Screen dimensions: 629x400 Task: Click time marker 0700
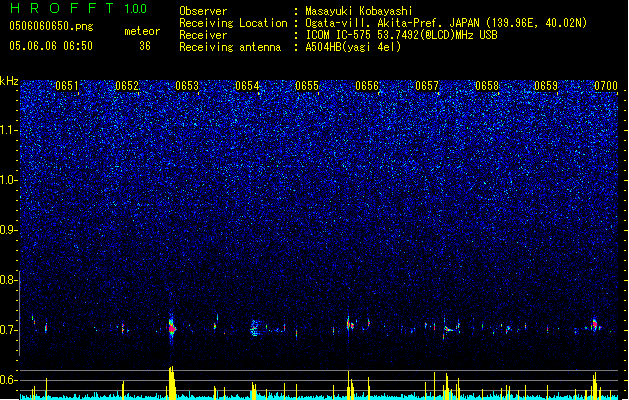coord(606,86)
